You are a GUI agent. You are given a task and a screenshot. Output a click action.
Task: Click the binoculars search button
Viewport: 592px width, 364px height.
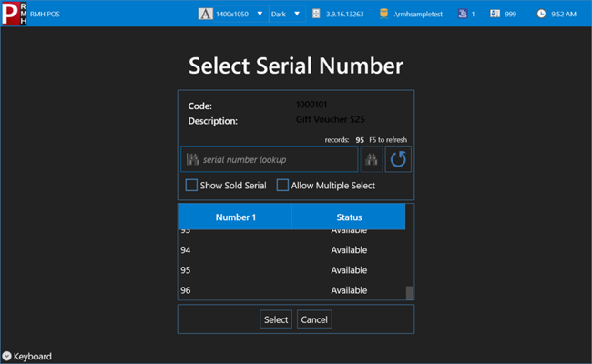[372, 160]
